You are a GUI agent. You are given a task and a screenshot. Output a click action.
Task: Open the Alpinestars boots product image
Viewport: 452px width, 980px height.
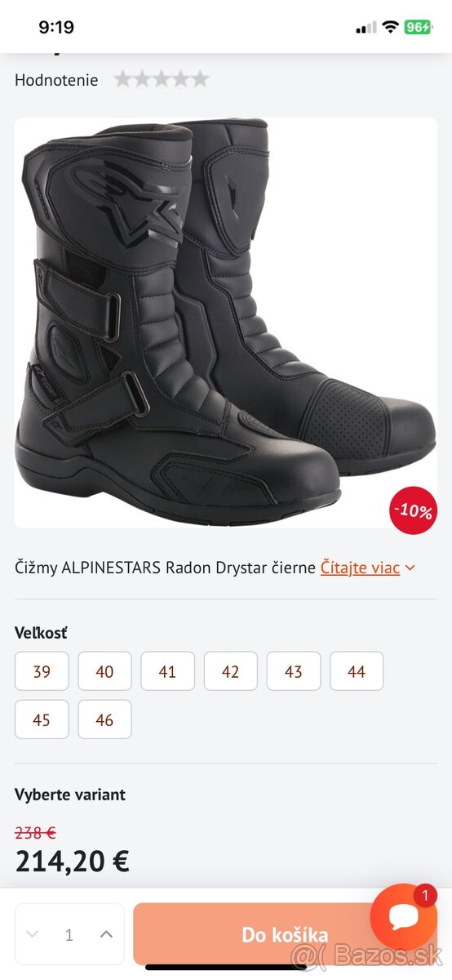(x=226, y=323)
